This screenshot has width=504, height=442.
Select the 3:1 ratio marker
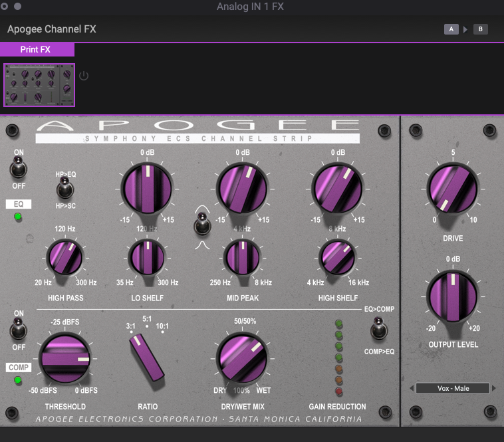click(x=130, y=326)
